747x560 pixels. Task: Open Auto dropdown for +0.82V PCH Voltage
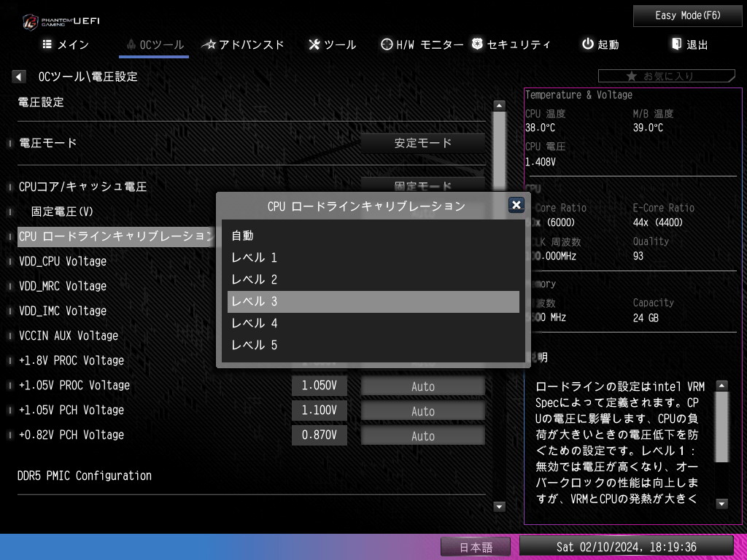point(422,436)
